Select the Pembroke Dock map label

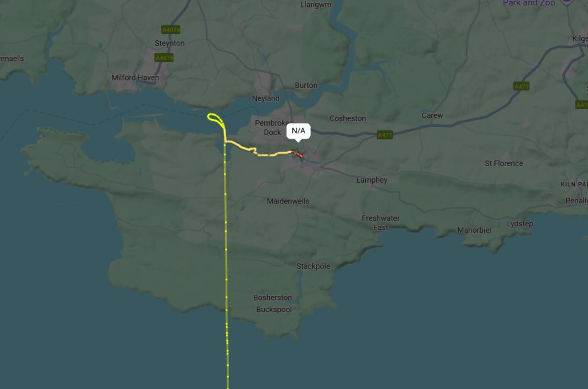272,128
